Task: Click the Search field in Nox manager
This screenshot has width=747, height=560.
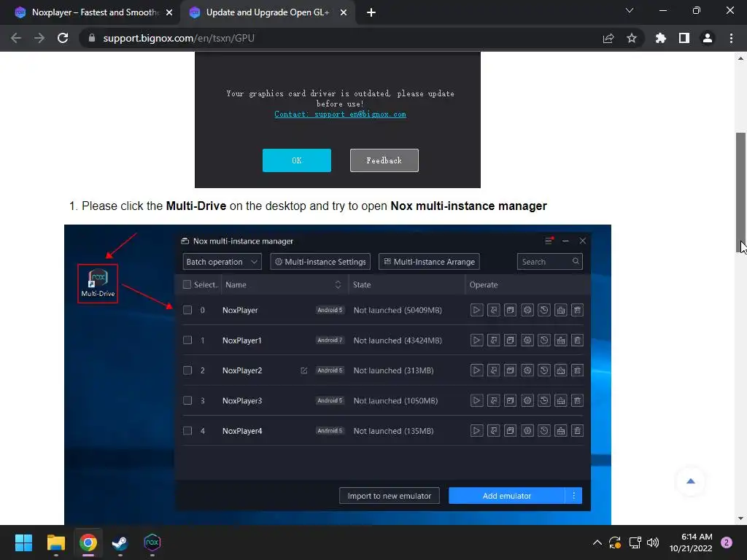Action: click(550, 262)
